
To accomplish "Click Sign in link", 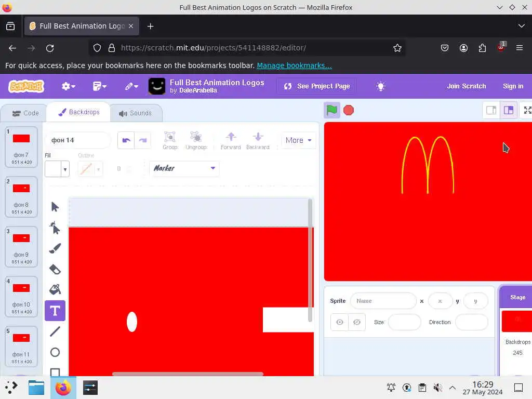I will [513, 86].
